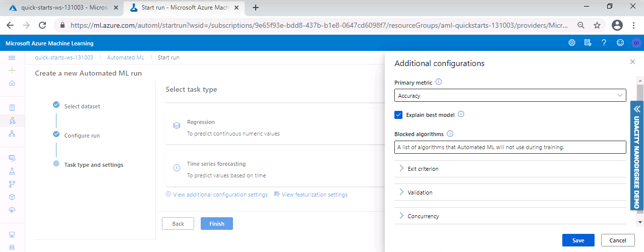Open the hamburger navigation menu
This screenshot has width=644, height=252.
(12, 58)
